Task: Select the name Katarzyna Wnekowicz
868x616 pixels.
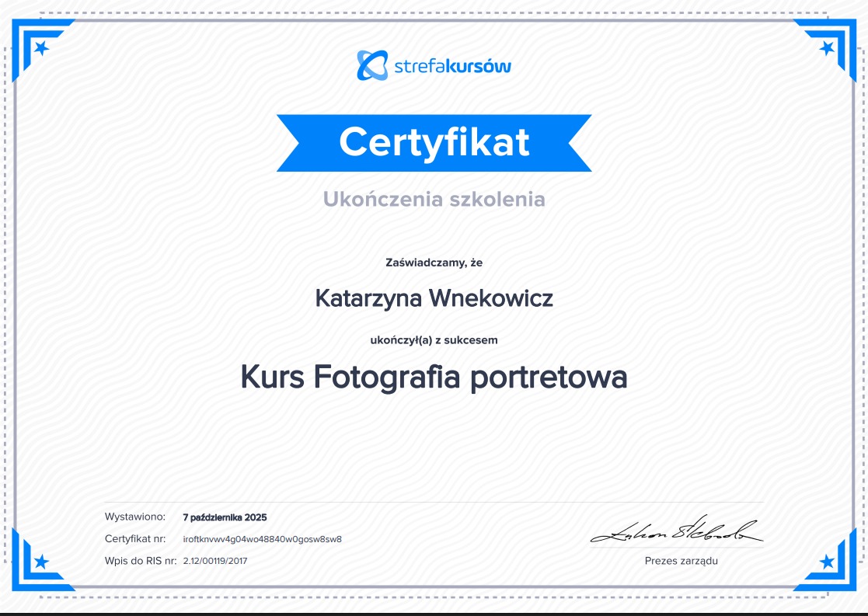Action: [x=434, y=297]
